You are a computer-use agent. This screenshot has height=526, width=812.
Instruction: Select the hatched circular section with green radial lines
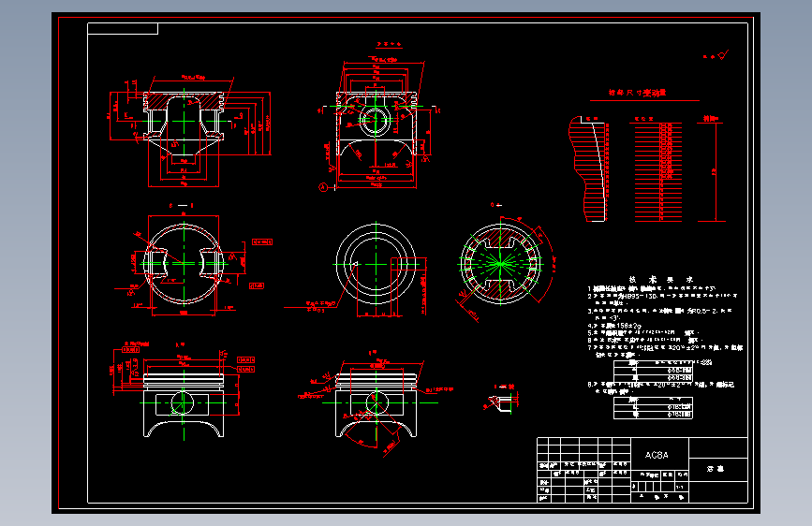point(500,264)
